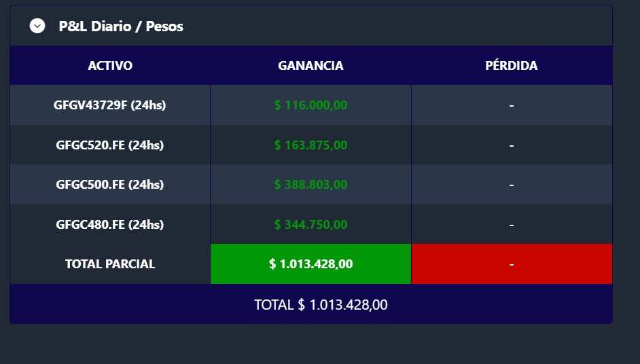Click the P&L Diario / Pesos title
This screenshot has height=364, width=640.
(x=121, y=26)
